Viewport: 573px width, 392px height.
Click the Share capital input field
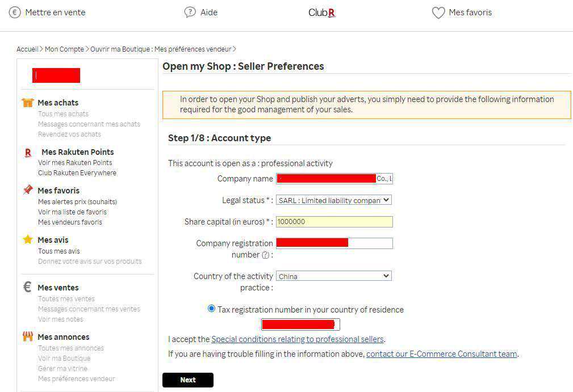(x=334, y=222)
